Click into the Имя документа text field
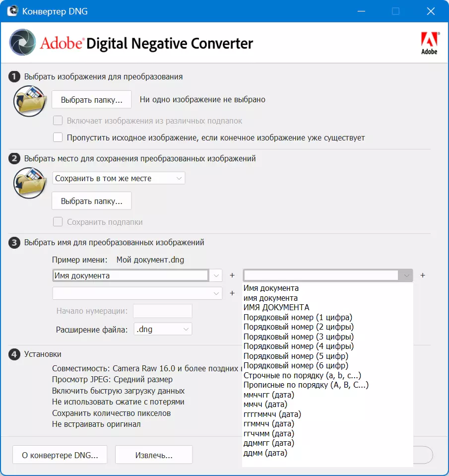This screenshot has height=476, width=449. point(130,275)
